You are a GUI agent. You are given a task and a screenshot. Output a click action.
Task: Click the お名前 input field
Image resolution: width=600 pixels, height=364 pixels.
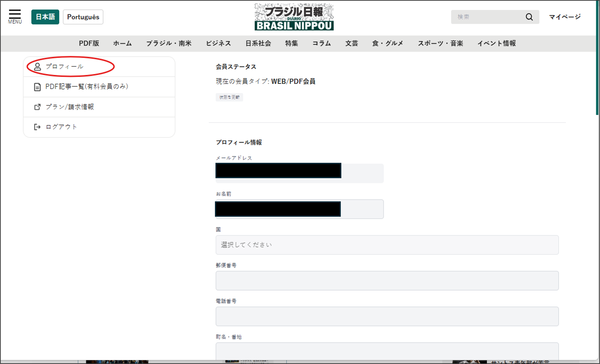(x=300, y=209)
